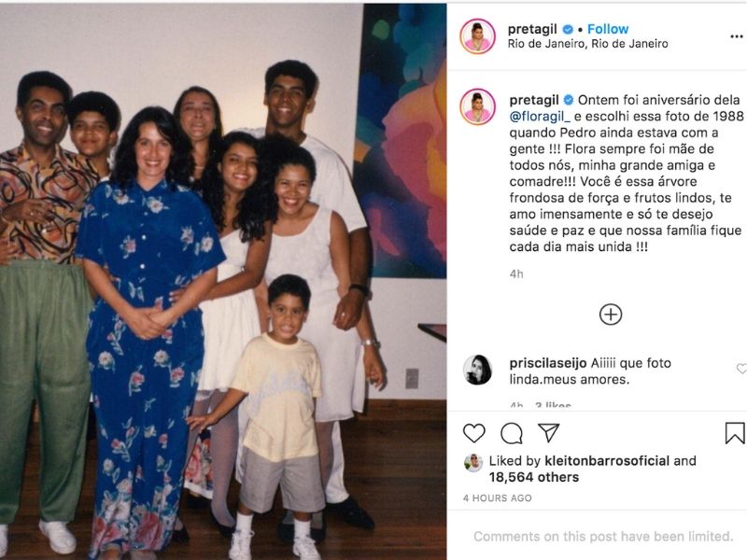
Task: Save post with bookmark icon
Action: pos(735,433)
